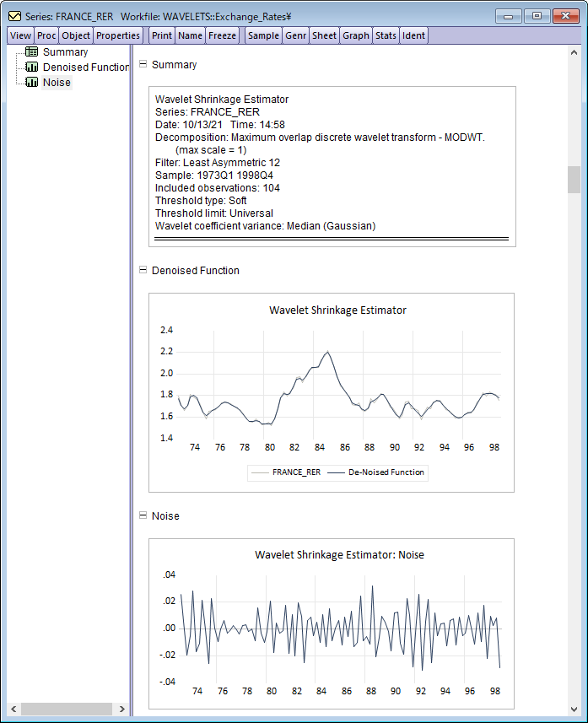The height and width of the screenshot is (723, 588).
Task: Click the Included observations: 104 line
Action: point(217,188)
